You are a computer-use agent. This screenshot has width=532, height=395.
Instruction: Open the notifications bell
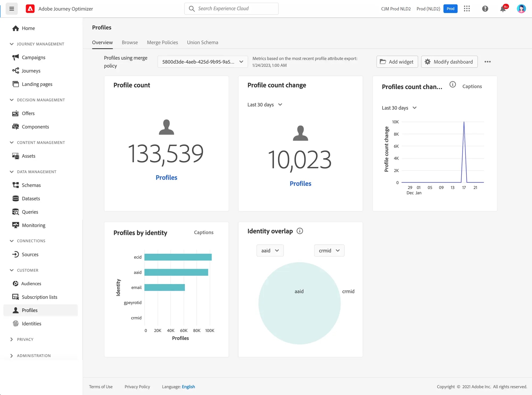coord(502,9)
